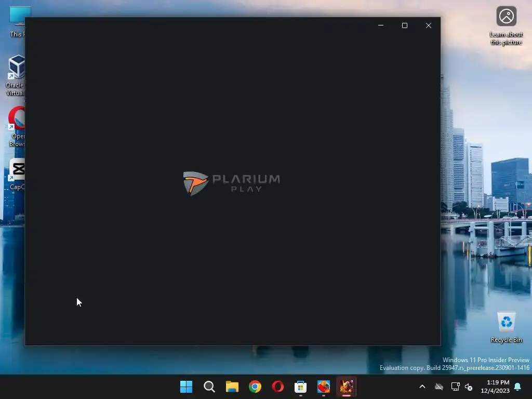Open Opera browser from taskbar
Image resolution: width=532 pixels, height=399 pixels.
point(277,387)
